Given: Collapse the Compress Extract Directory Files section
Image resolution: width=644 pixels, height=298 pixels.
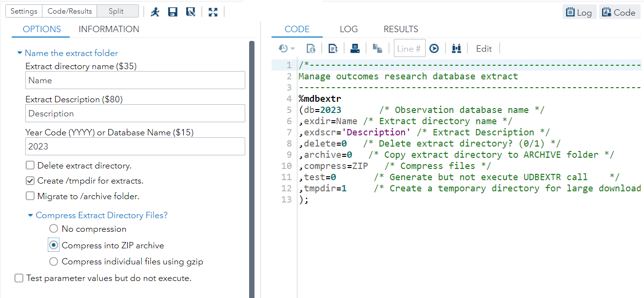Looking at the screenshot, I should point(30,215).
